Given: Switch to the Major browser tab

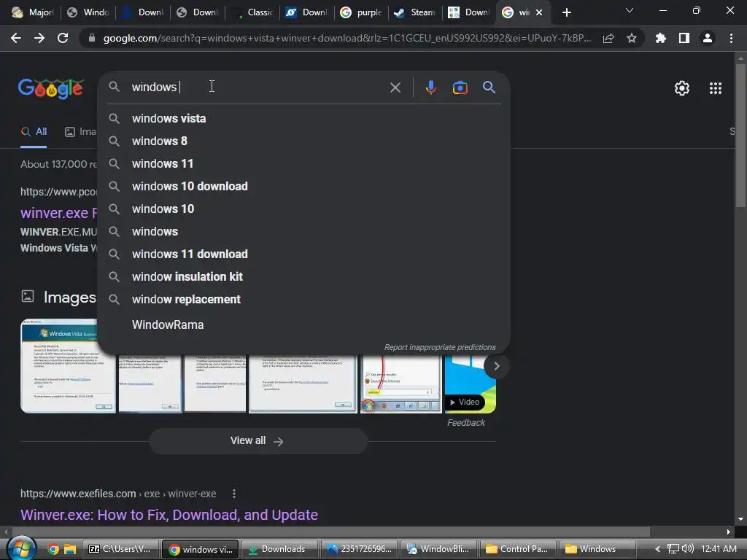Looking at the screenshot, I should pyautogui.click(x=32, y=12).
